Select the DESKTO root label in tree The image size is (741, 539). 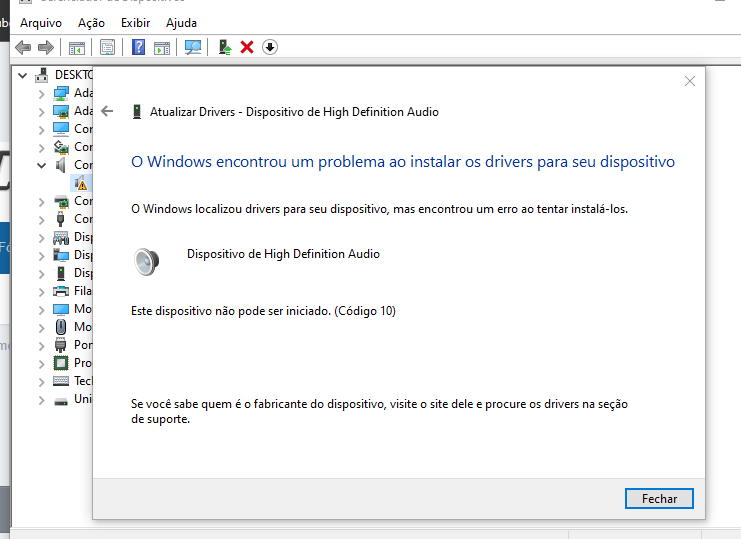tap(74, 75)
